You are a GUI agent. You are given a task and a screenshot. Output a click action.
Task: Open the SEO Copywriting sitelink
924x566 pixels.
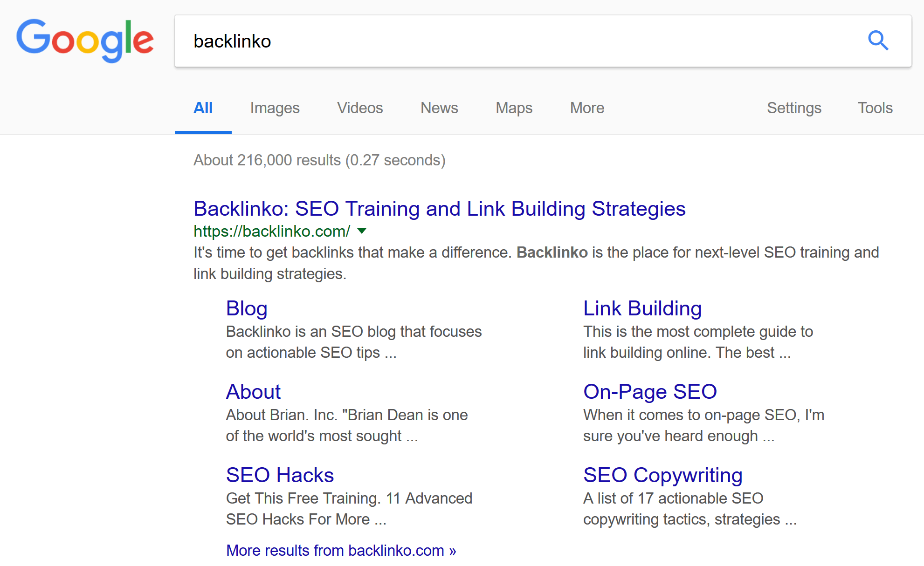click(x=662, y=475)
